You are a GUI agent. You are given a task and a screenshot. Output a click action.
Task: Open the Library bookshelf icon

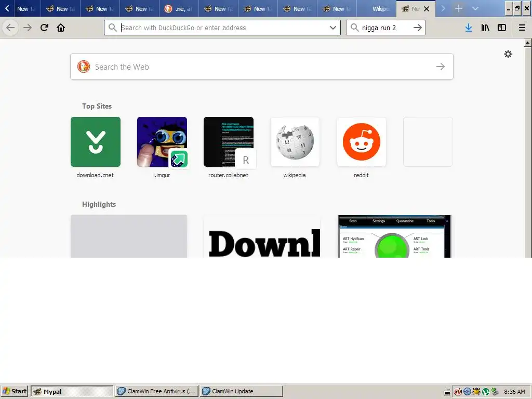[485, 28]
